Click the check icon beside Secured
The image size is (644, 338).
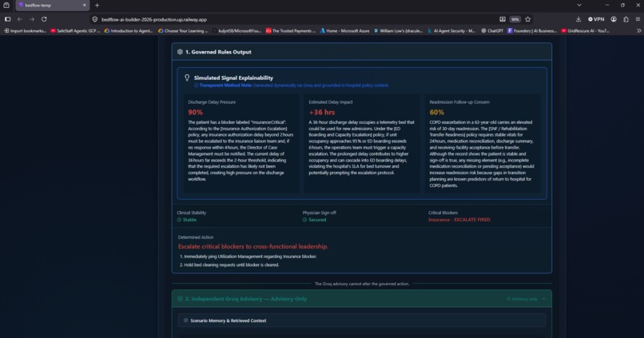(x=304, y=220)
